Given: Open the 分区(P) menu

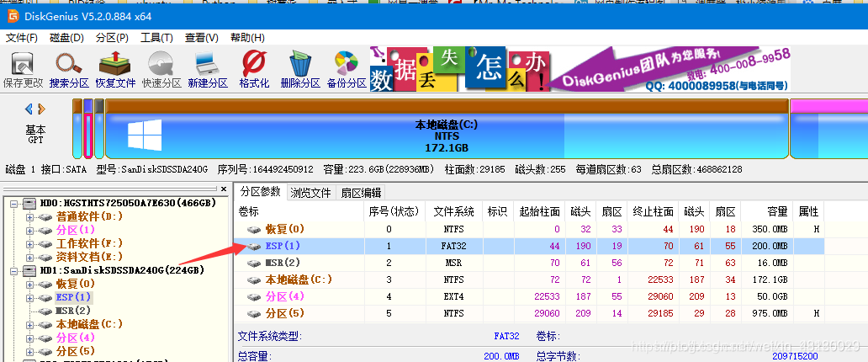Looking at the screenshot, I should 113,38.
